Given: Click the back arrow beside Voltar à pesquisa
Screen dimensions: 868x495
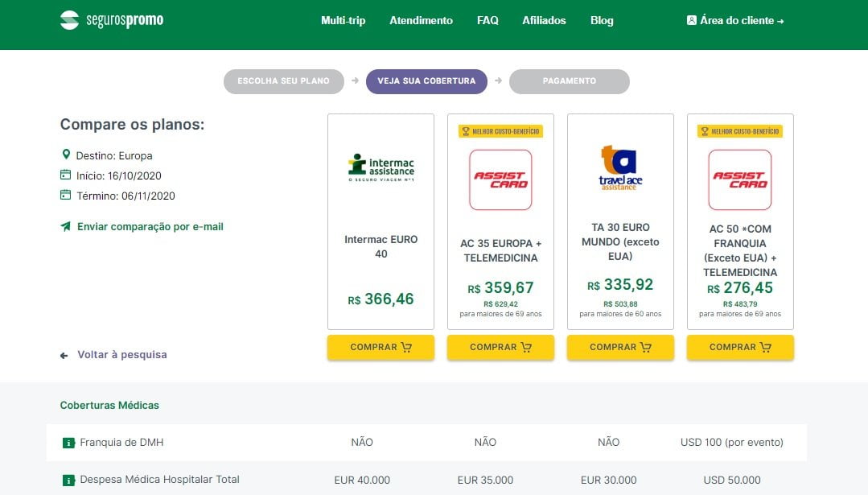Looking at the screenshot, I should coord(64,355).
